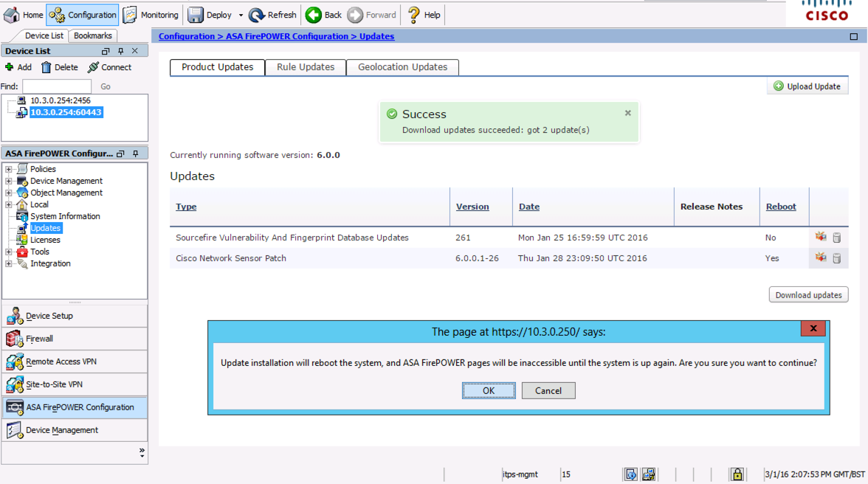Click the Upload Update button
The width and height of the screenshot is (868, 484).
807,86
